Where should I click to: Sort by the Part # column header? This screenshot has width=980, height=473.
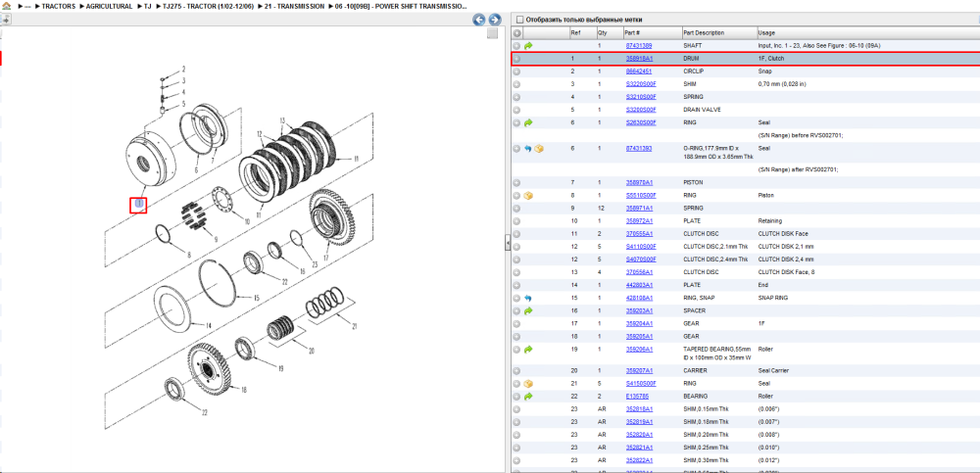(632, 32)
